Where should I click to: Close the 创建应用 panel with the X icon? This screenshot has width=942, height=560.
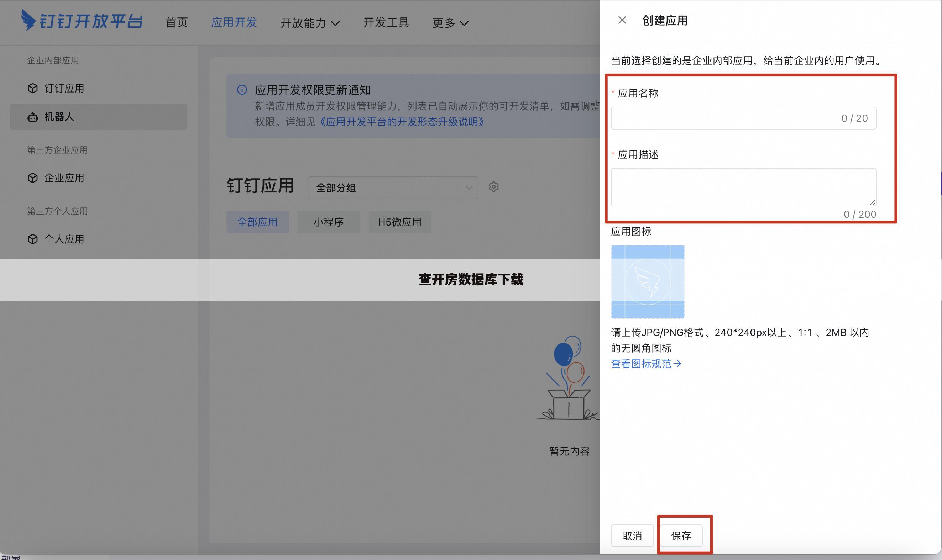622,20
